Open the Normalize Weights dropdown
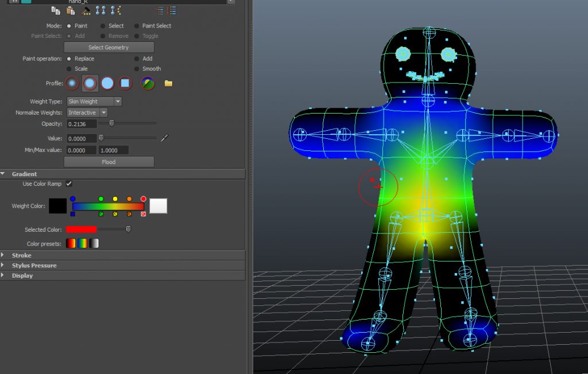Viewport: 588px width, 374px height. 87,112
